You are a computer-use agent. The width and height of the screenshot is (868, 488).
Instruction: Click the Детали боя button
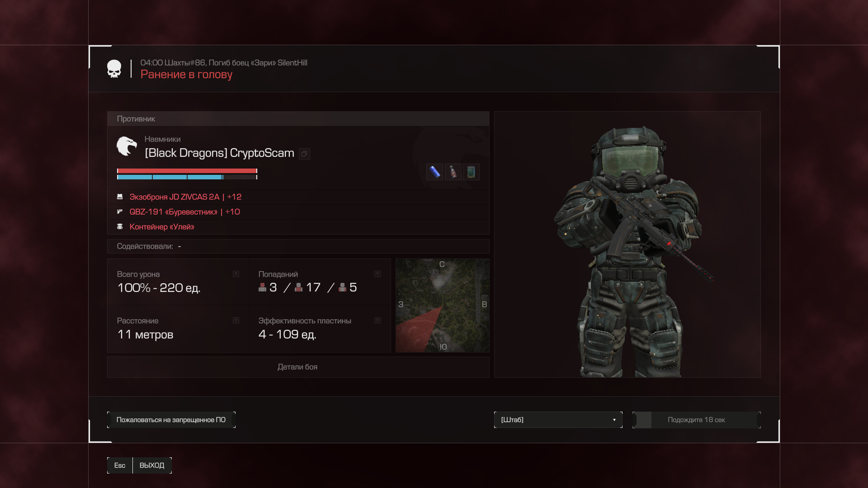tap(298, 367)
